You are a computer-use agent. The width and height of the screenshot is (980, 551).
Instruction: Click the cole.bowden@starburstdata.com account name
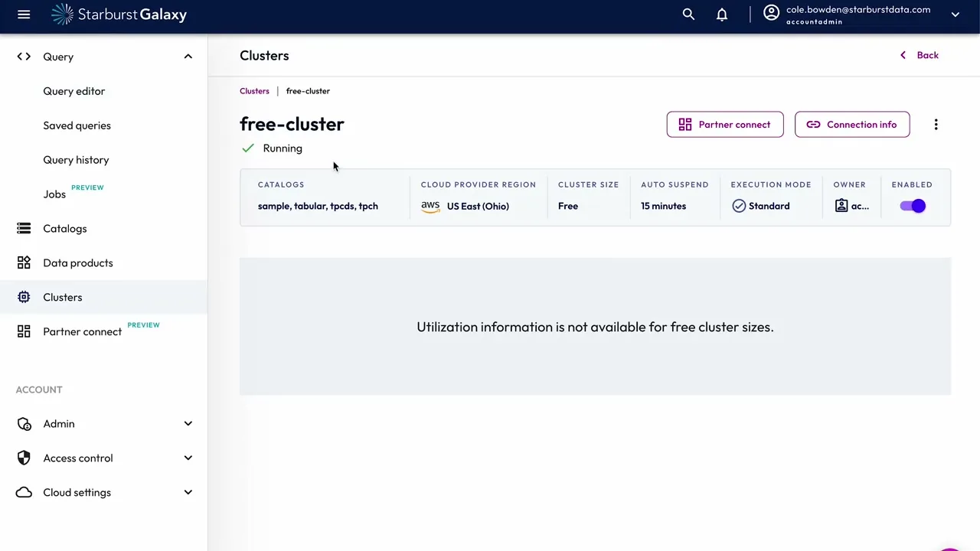pos(858,10)
